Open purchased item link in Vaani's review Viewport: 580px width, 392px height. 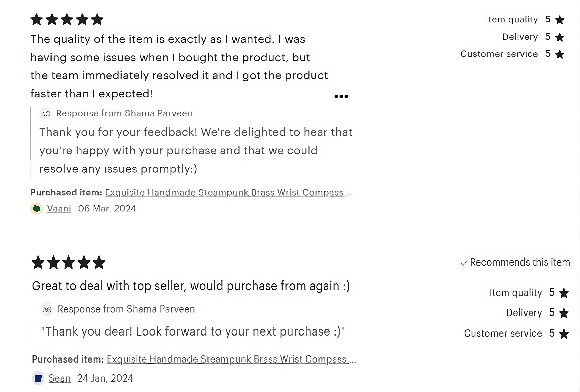click(229, 193)
